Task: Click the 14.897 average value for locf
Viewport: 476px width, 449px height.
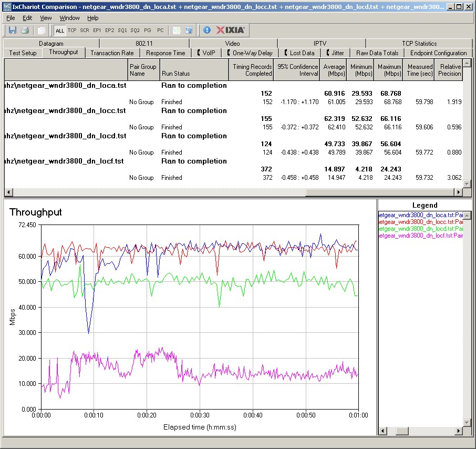Action: (334, 169)
